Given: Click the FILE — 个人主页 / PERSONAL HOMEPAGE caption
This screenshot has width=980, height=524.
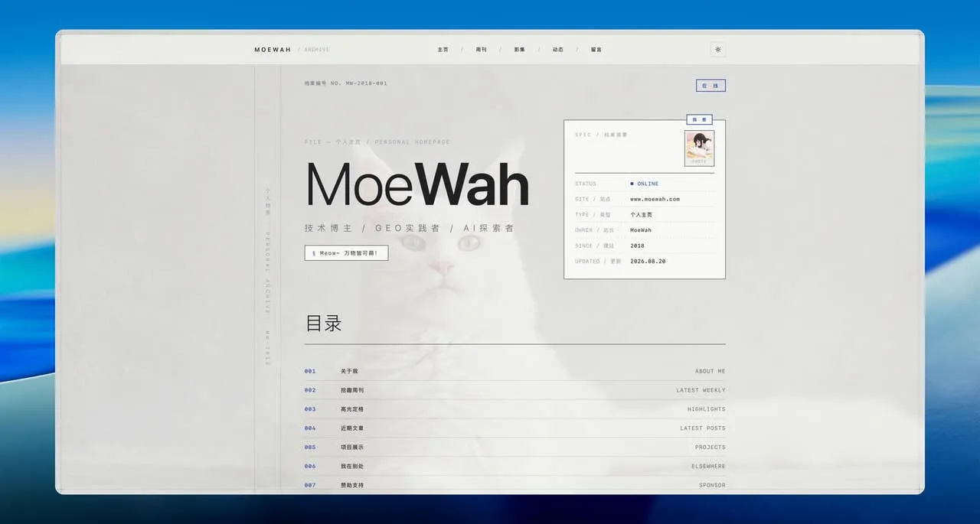Looking at the screenshot, I should click(x=377, y=142).
